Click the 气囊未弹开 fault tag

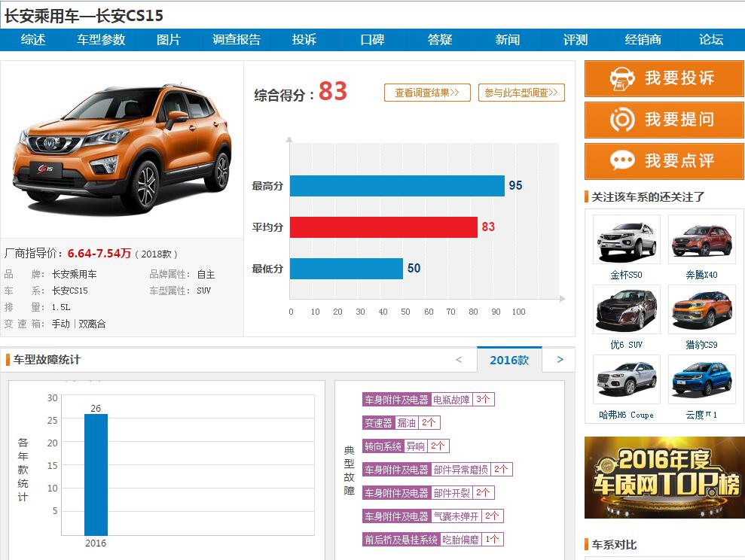pyautogui.click(x=432, y=516)
